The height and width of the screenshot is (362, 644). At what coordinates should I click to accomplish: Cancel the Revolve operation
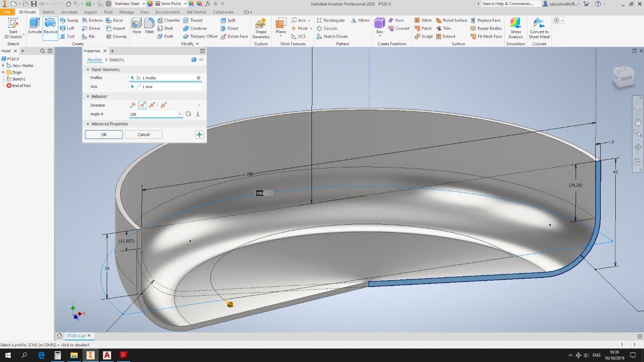point(143,135)
